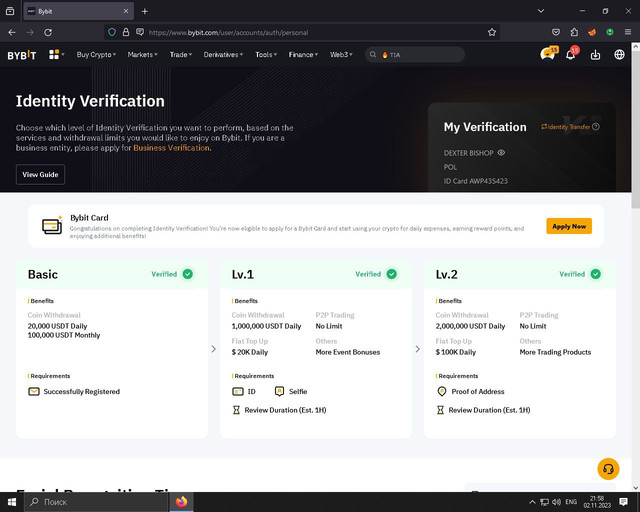640x512 pixels.
Task: Open the Windows Start menu
Action: click(x=12, y=502)
